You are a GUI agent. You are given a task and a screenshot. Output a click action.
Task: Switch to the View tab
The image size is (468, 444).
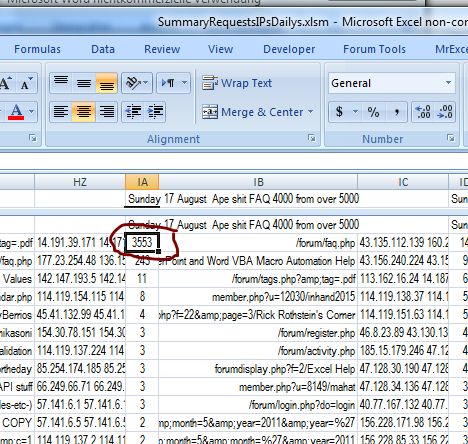click(220, 49)
